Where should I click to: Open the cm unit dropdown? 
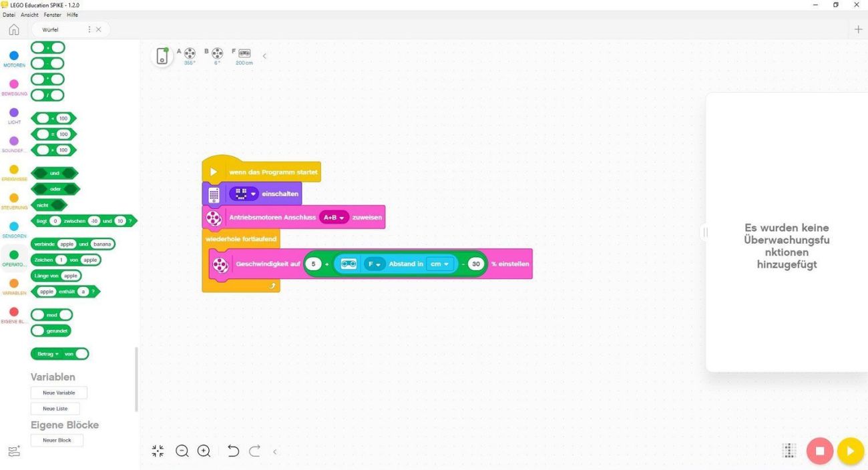point(439,264)
